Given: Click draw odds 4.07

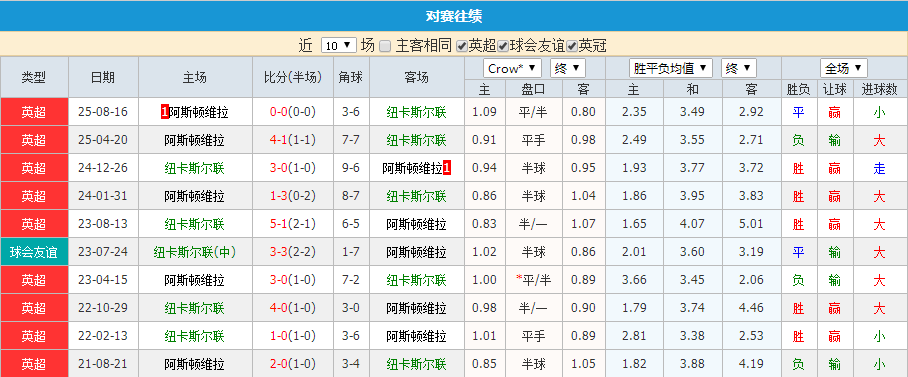Looking at the screenshot, I should coord(693,224).
